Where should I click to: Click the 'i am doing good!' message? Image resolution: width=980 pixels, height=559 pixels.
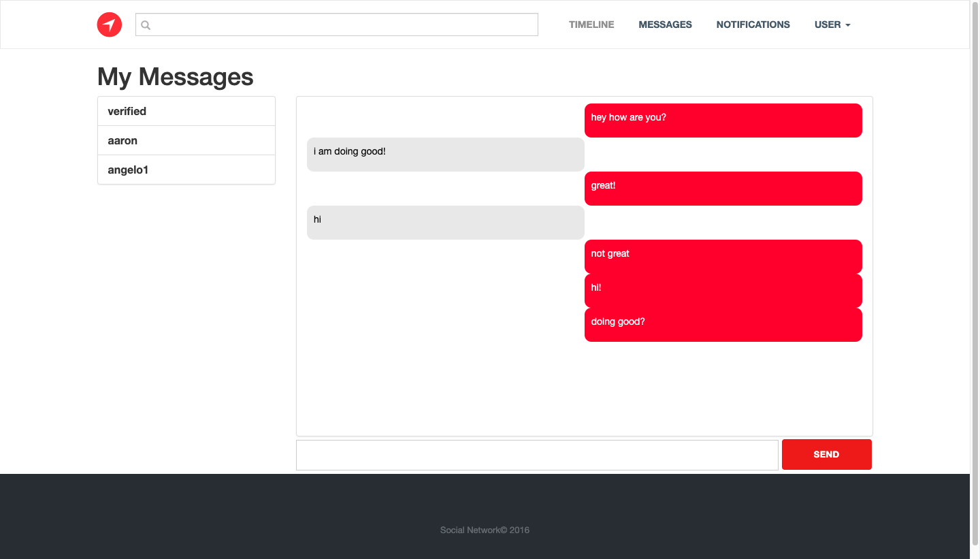click(446, 155)
